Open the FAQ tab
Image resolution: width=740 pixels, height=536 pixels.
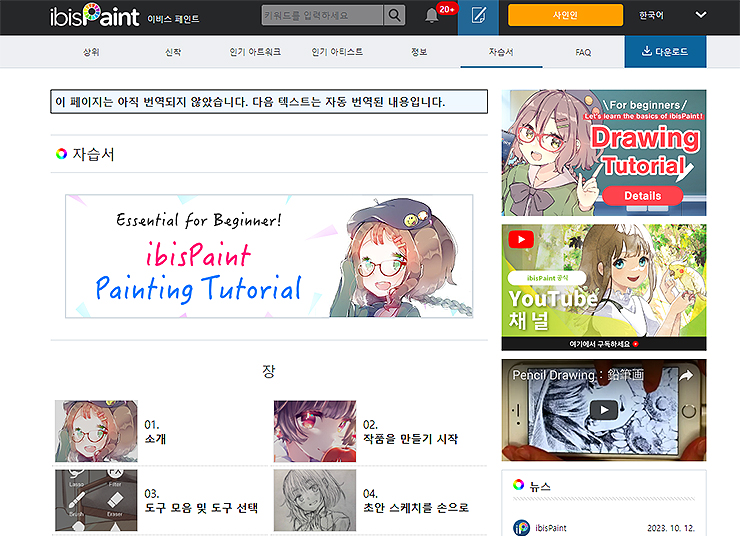click(x=583, y=52)
